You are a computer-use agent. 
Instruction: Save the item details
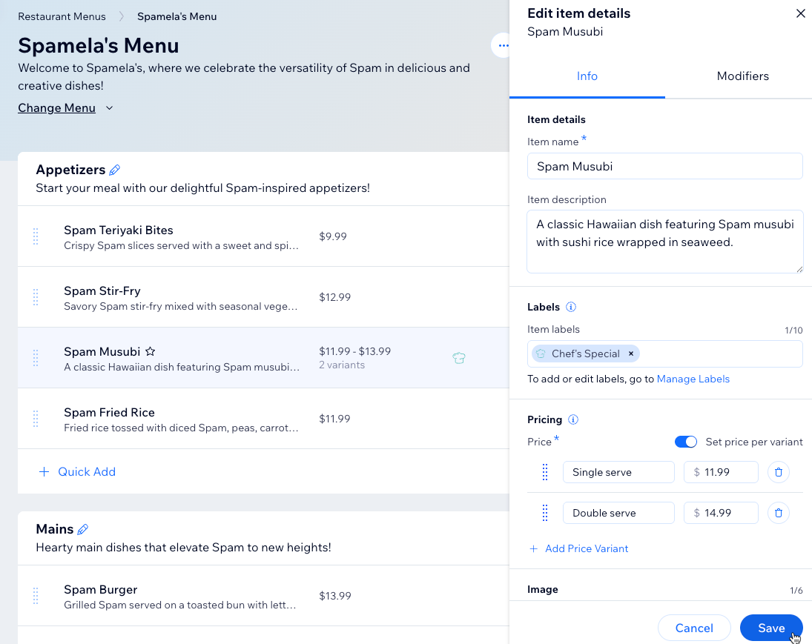click(x=770, y=628)
